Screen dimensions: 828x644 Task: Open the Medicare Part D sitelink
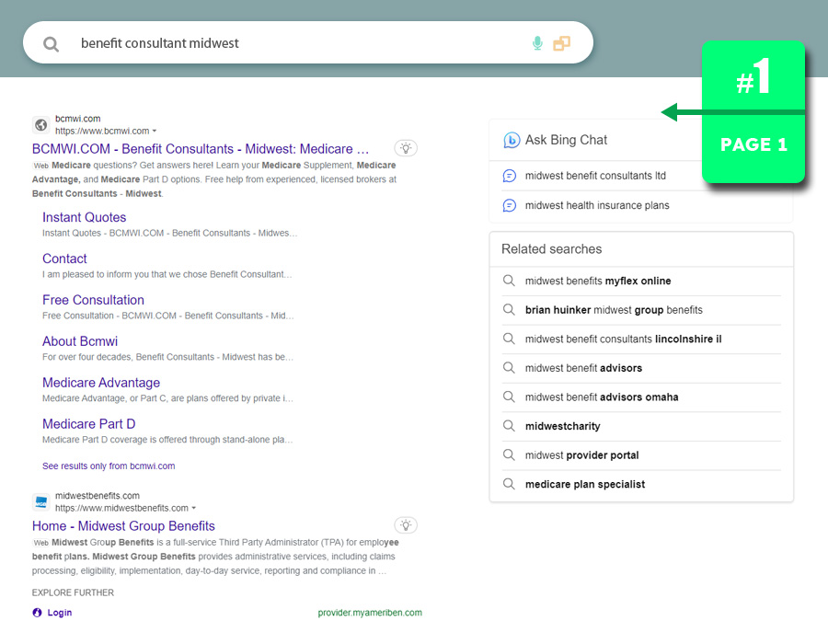[88, 424]
